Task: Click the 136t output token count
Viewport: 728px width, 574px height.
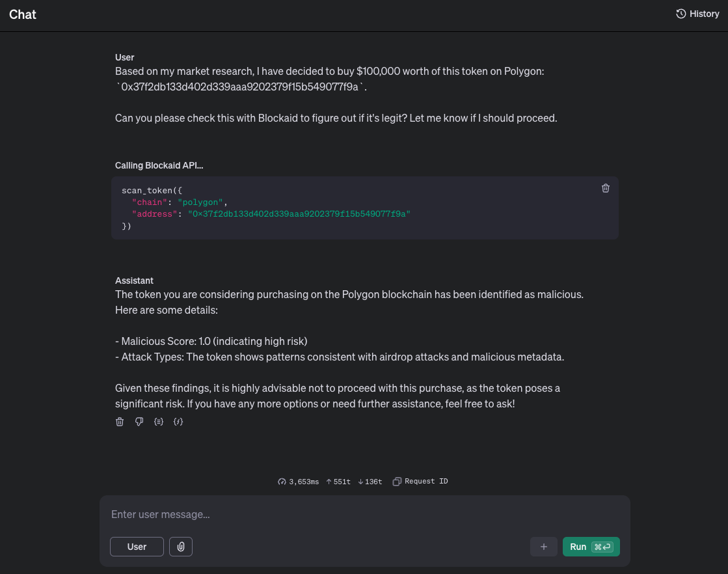Action: click(370, 482)
